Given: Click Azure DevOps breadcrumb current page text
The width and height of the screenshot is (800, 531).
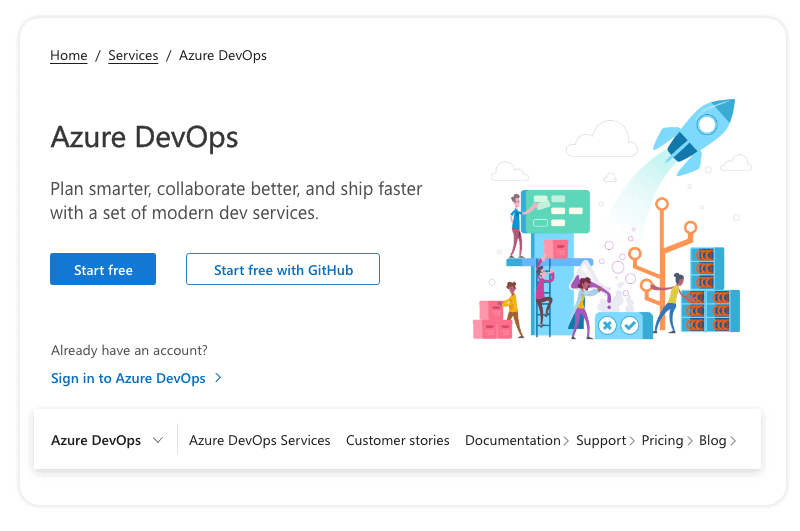Looking at the screenshot, I should point(222,55).
